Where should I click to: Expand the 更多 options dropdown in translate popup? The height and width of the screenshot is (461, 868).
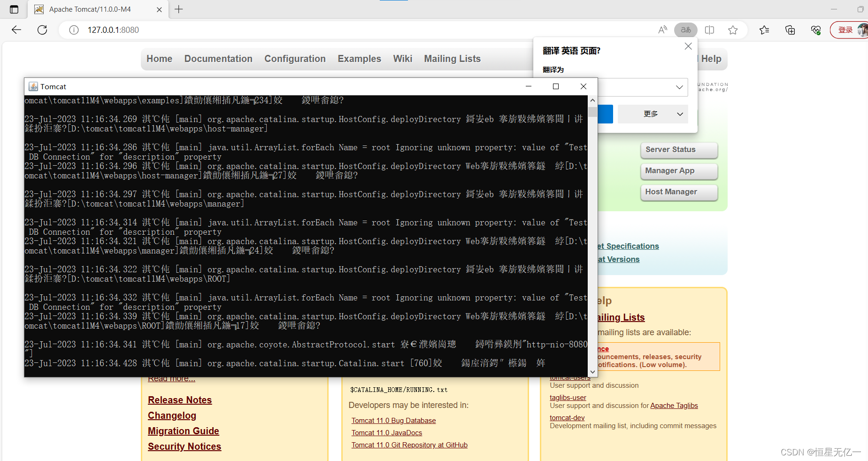coord(653,114)
